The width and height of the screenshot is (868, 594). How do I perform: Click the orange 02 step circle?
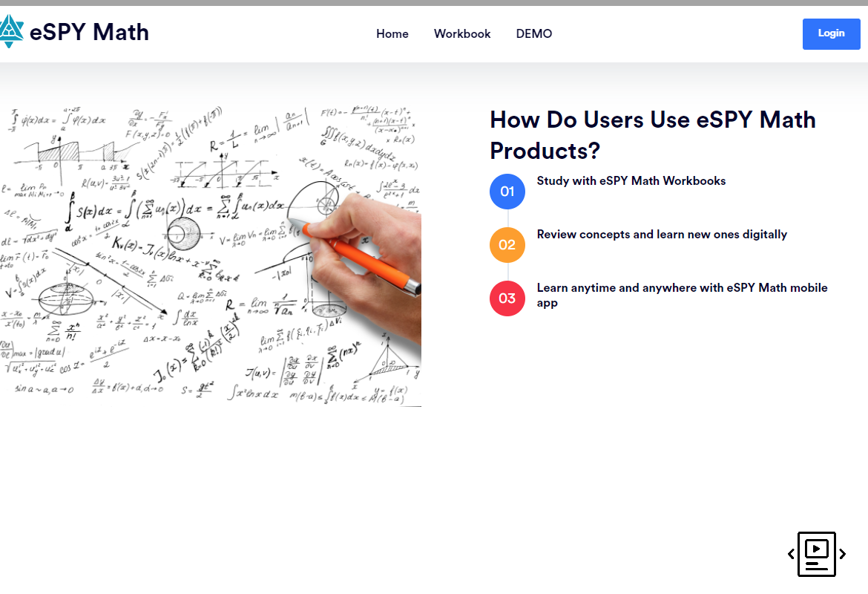(507, 245)
